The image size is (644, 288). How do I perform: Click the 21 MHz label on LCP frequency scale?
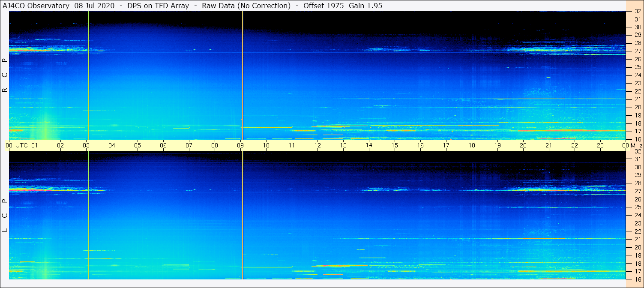pos(638,239)
